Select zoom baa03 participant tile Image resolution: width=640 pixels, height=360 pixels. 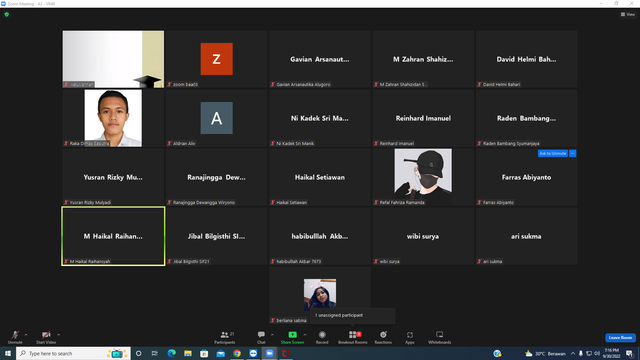(217, 59)
